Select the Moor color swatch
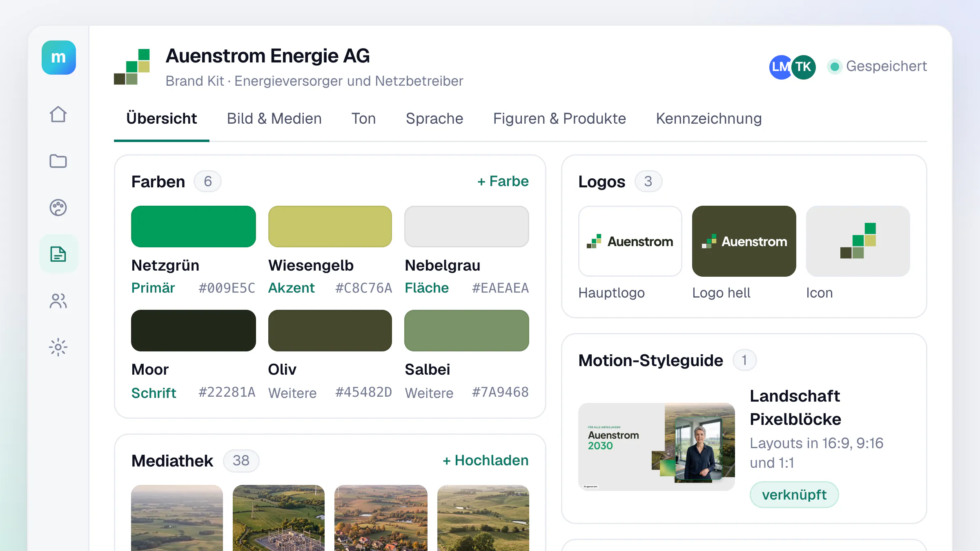The height and width of the screenshot is (551, 980). (194, 331)
